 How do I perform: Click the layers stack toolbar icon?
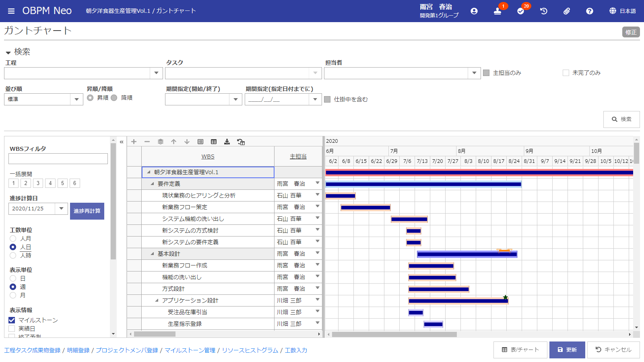(x=161, y=142)
